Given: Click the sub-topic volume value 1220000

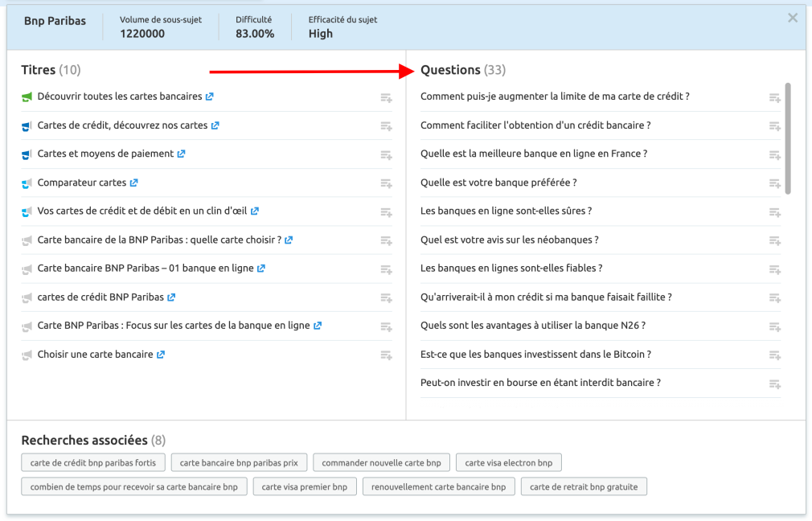Looking at the screenshot, I should [142, 35].
